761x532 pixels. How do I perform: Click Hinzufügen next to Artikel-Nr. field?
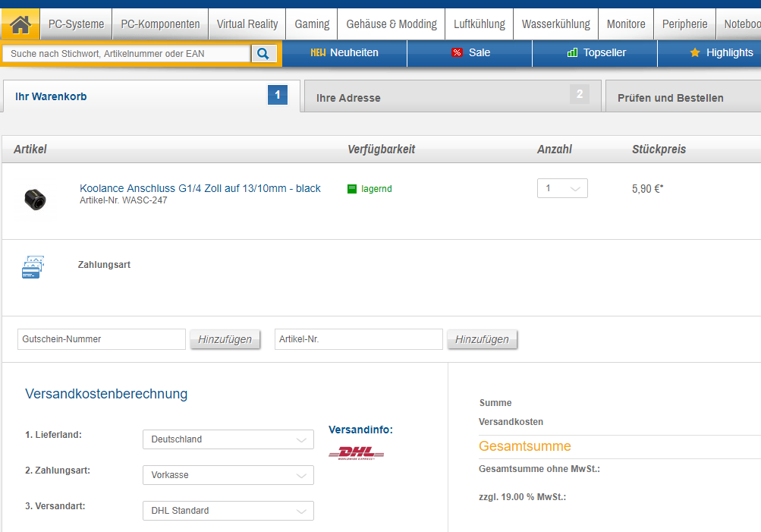[x=482, y=339]
